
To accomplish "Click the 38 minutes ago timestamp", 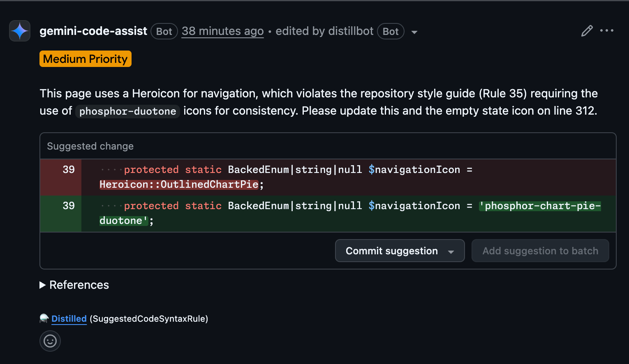I will click(x=222, y=31).
